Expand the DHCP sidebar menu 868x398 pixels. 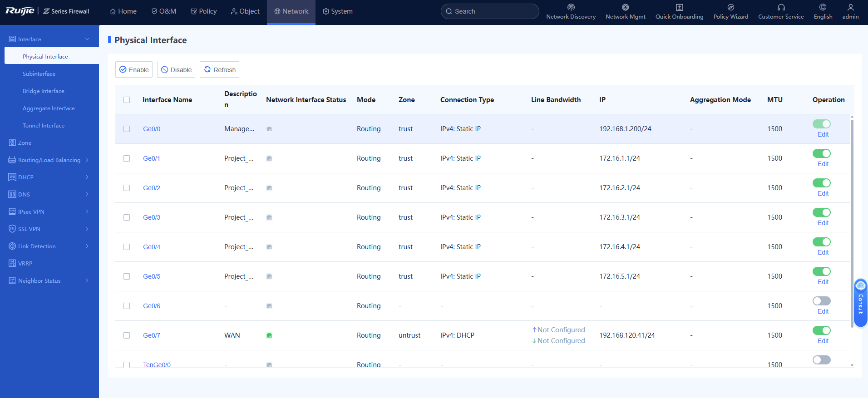click(x=49, y=177)
